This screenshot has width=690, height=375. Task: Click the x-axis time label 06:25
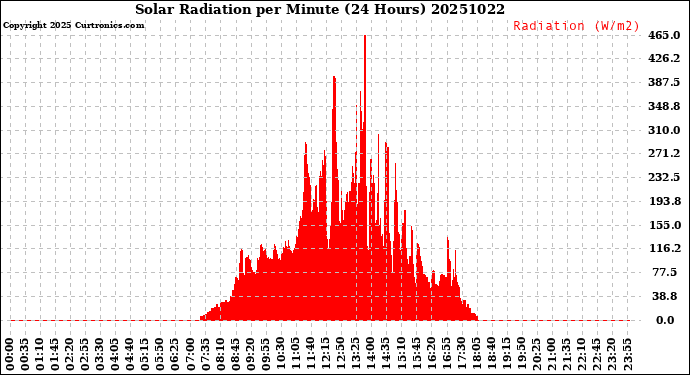(x=176, y=355)
